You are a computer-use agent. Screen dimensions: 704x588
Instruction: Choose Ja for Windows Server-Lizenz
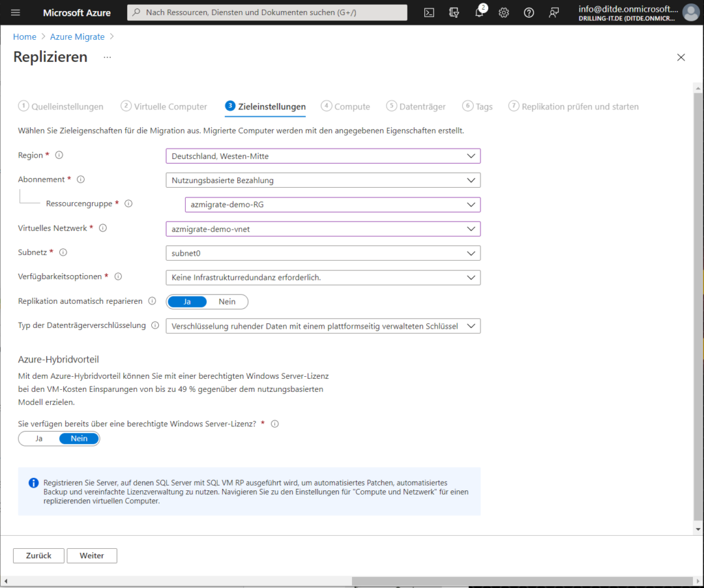click(39, 438)
